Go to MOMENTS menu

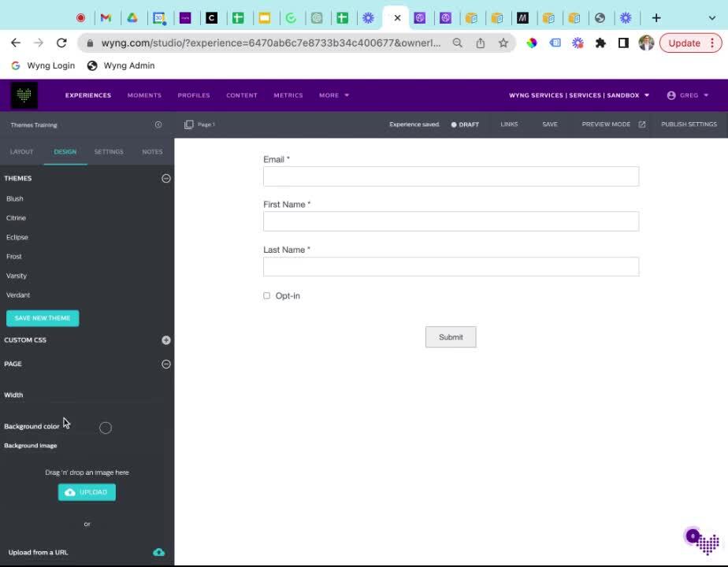(144, 95)
